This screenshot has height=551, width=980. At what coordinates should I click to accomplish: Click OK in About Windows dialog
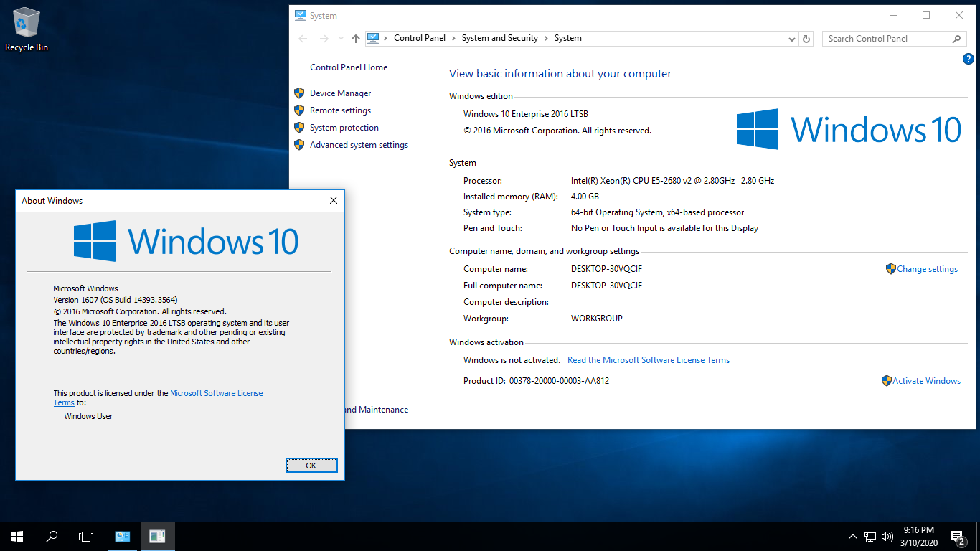pos(311,466)
